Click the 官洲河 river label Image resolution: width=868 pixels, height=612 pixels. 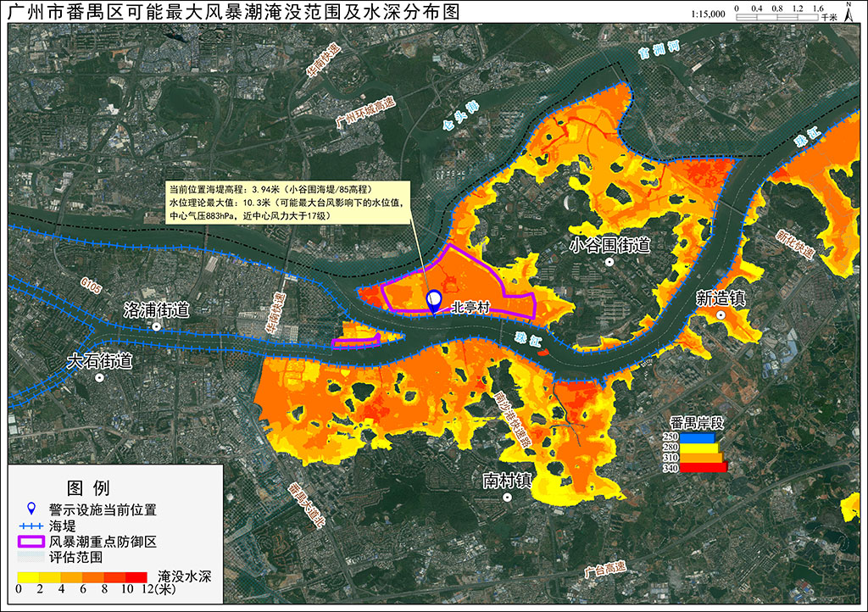tap(658, 50)
